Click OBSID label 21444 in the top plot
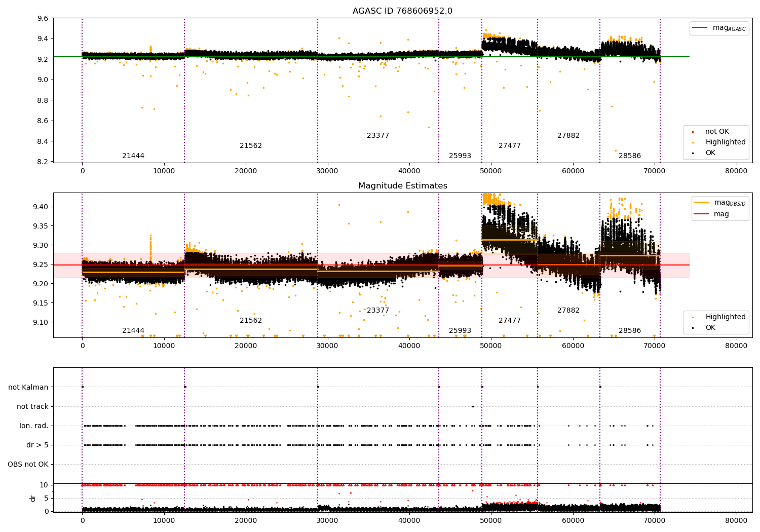The image size is (760, 532). coord(133,156)
